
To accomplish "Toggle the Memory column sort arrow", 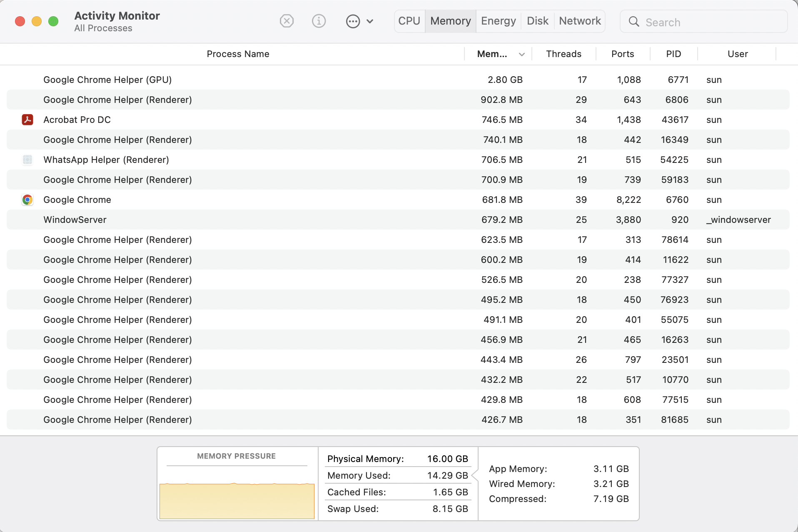I will [x=522, y=54].
